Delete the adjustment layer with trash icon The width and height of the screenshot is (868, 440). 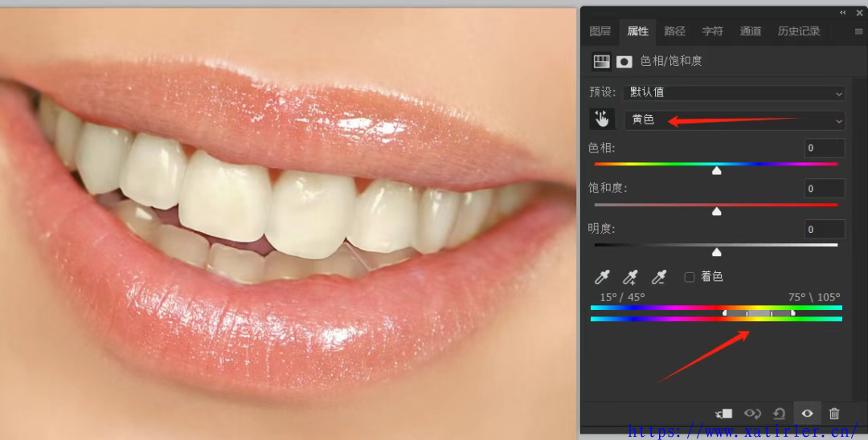click(x=834, y=414)
